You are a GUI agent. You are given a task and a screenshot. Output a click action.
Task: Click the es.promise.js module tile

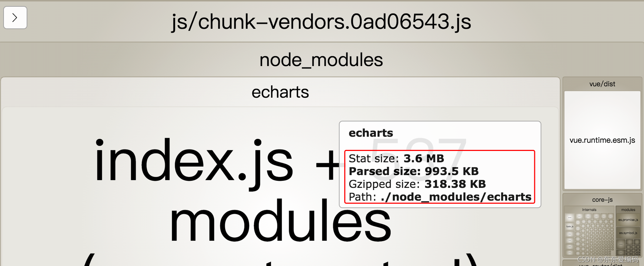click(x=628, y=220)
